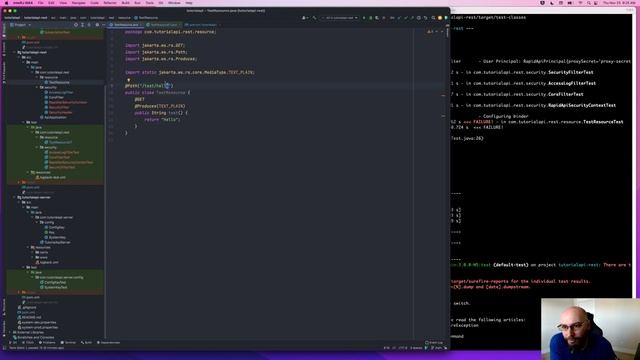Open the TODO tool window button

(28, 342)
